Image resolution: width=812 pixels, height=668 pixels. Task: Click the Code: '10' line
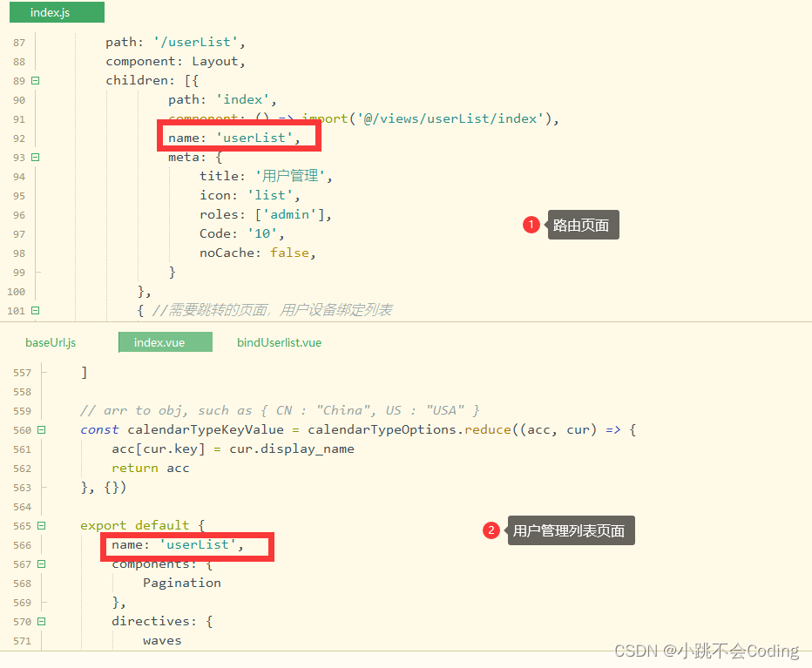[x=242, y=233]
